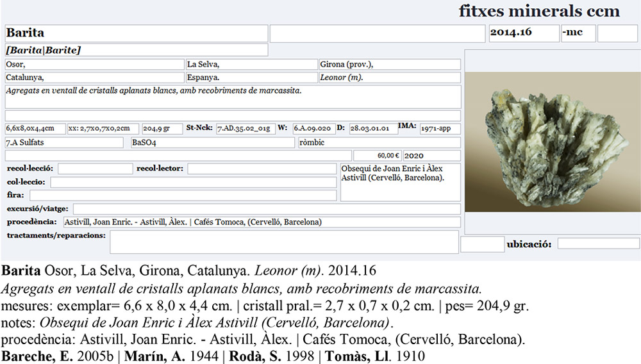Click the description field about Agregats en ventall
Image resolution: width=641 pixels, height=364 pixels.
coord(233,97)
